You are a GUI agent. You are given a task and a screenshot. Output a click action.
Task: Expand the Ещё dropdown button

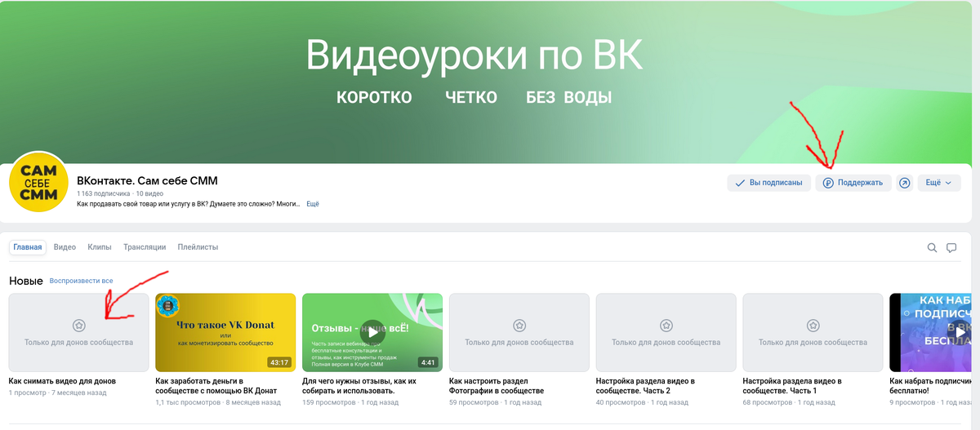coord(939,183)
